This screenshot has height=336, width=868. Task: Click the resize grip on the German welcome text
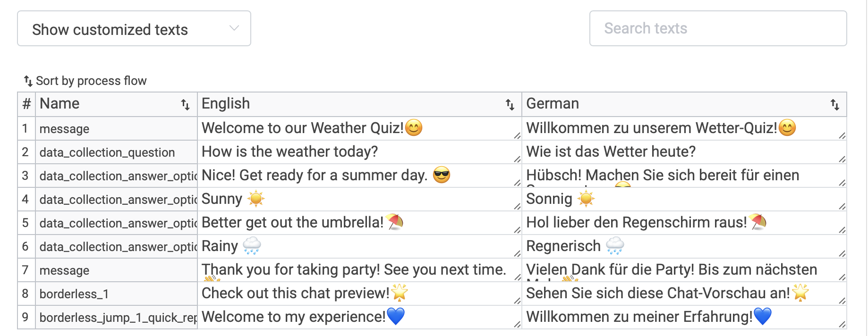pyautogui.click(x=842, y=136)
